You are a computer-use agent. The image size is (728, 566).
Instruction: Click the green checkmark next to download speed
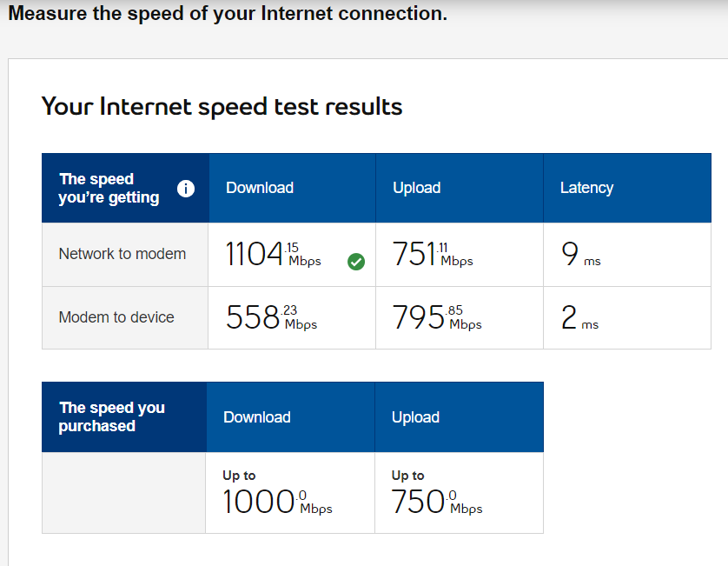(x=355, y=261)
